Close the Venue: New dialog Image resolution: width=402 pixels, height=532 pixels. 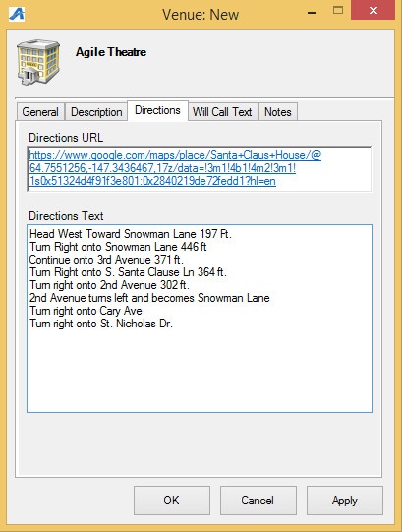click(373, 10)
